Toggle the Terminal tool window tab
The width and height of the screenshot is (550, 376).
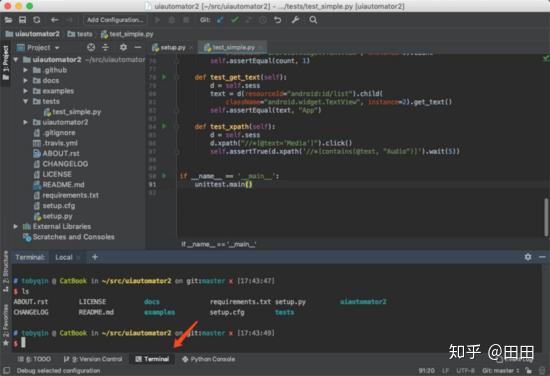click(152, 359)
